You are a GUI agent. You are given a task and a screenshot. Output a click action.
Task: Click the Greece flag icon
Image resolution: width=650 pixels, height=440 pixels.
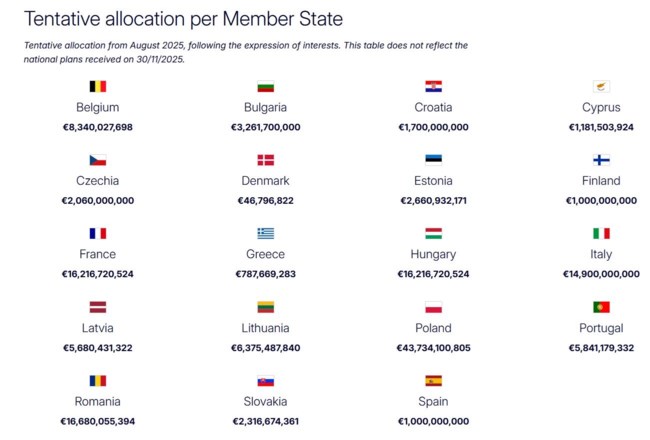(266, 234)
